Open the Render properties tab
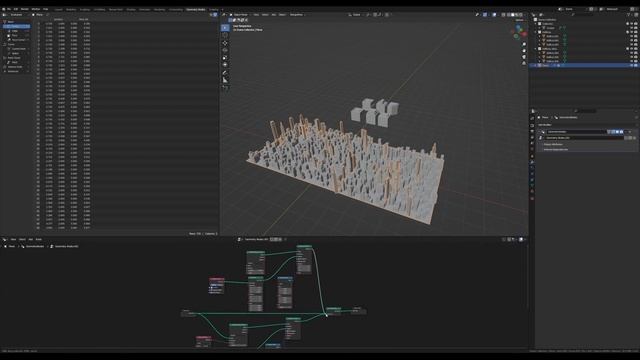The image size is (640, 360). 532,125
